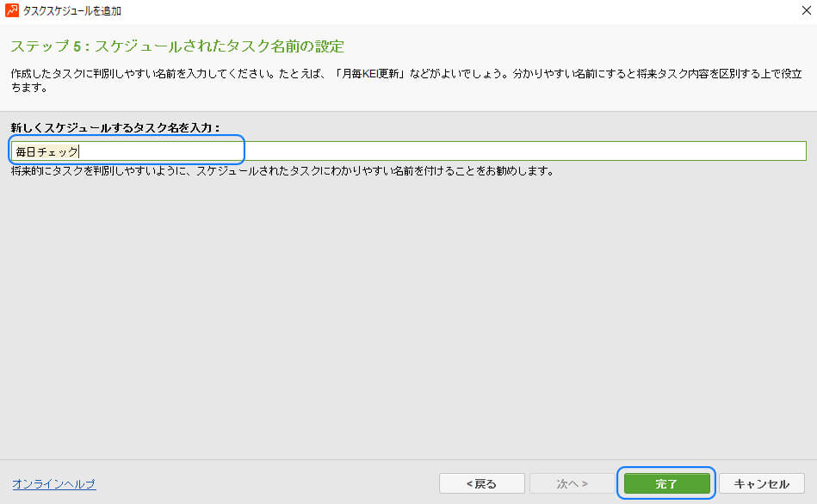Screen dimensions: 817x504
Task: Click the app icon in title bar
Action: point(11,10)
